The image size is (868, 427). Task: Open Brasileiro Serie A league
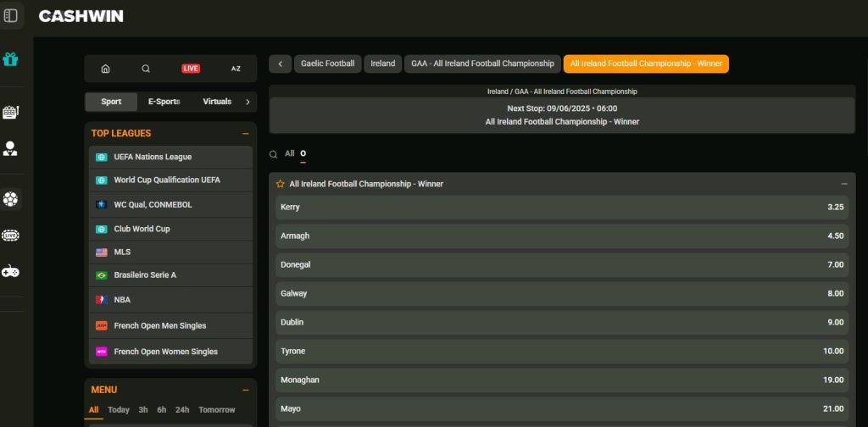click(170, 275)
